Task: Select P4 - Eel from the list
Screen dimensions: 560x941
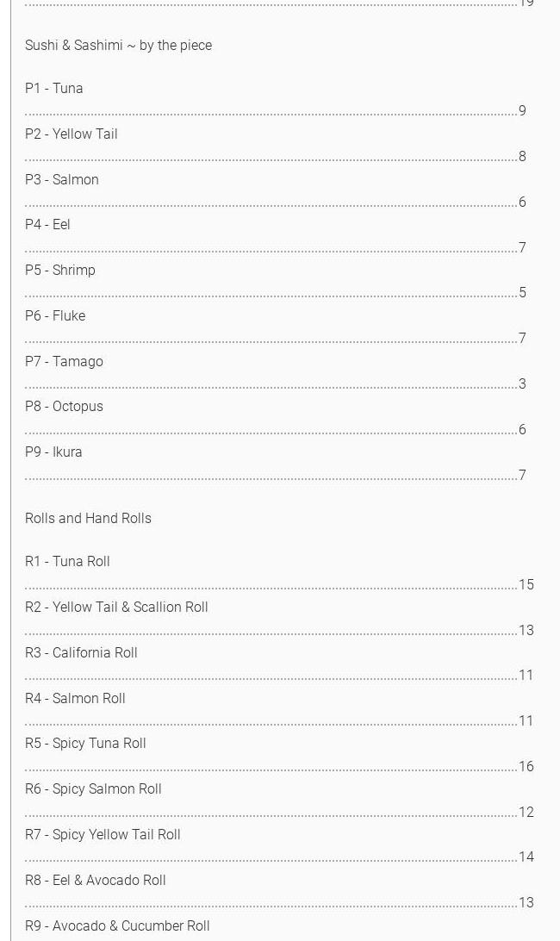Action: tap(47, 225)
